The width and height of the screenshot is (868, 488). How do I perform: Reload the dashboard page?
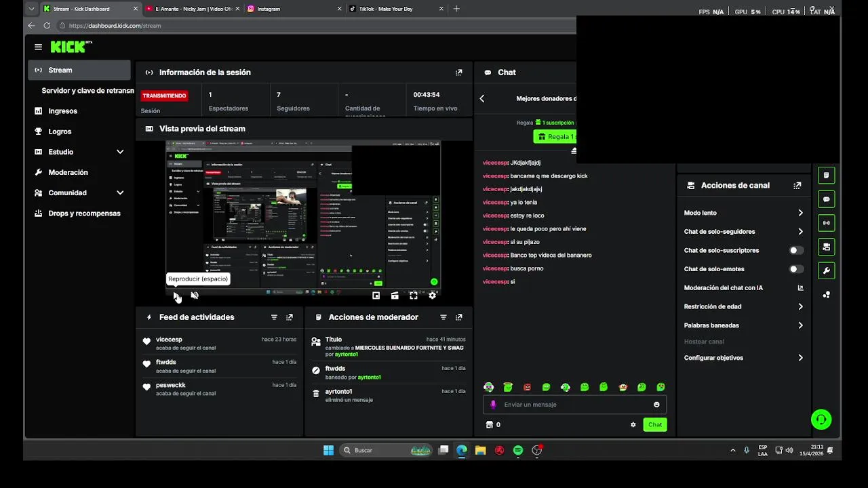(47, 26)
